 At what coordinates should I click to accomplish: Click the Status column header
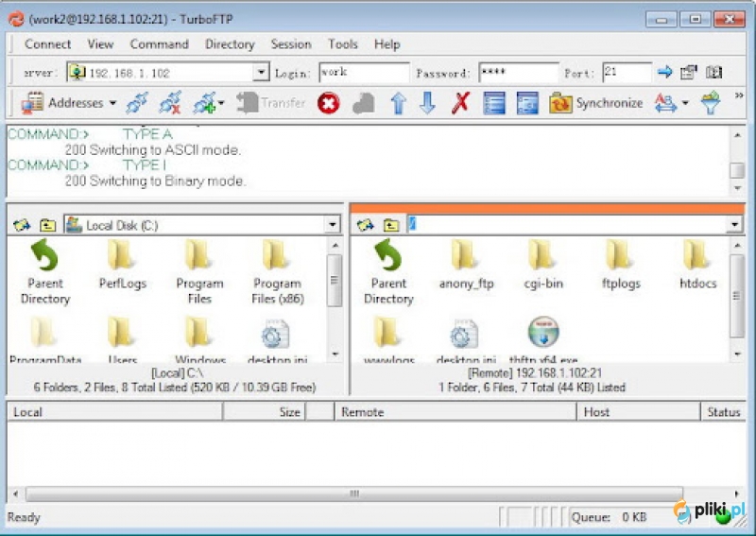point(723,412)
